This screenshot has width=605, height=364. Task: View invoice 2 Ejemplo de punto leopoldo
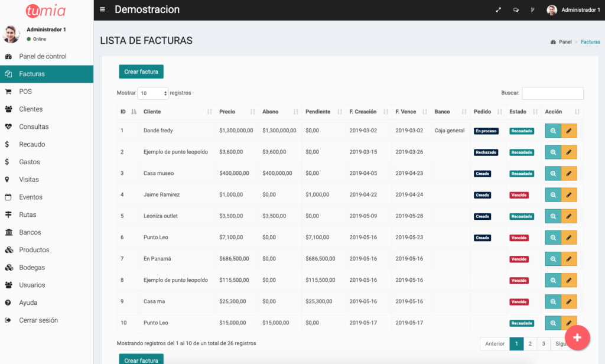(x=553, y=152)
